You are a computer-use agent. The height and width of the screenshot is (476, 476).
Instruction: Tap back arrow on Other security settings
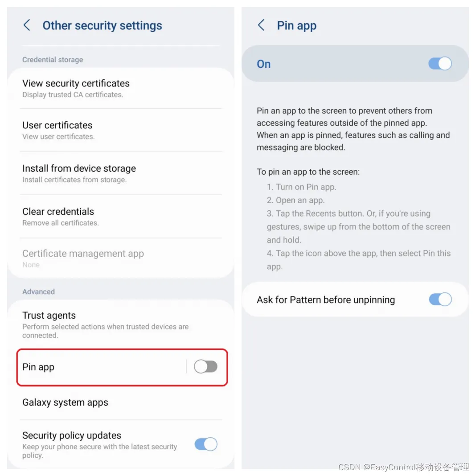pos(27,25)
